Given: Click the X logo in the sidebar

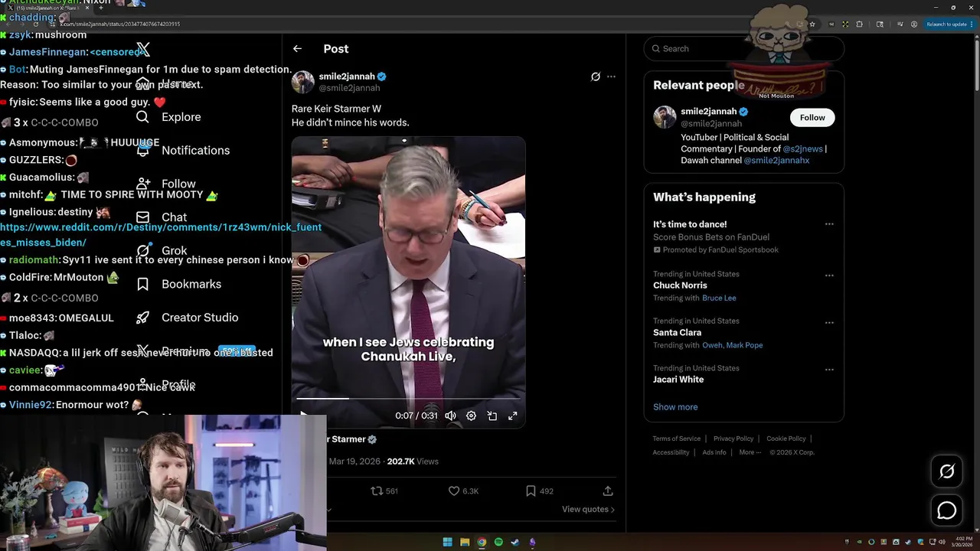Looking at the screenshot, I should pos(143,50).
